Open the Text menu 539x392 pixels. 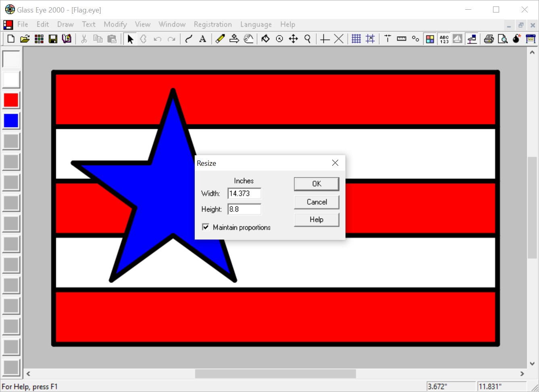[x=89, y=24]
